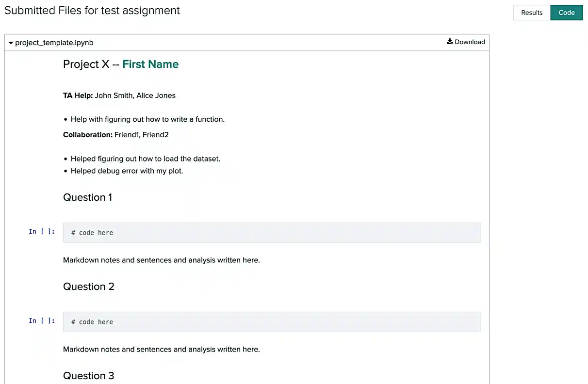This screenshot has width=588, height=384.
Task: Click the bold Collaboration label
Action: click(88, 135)
